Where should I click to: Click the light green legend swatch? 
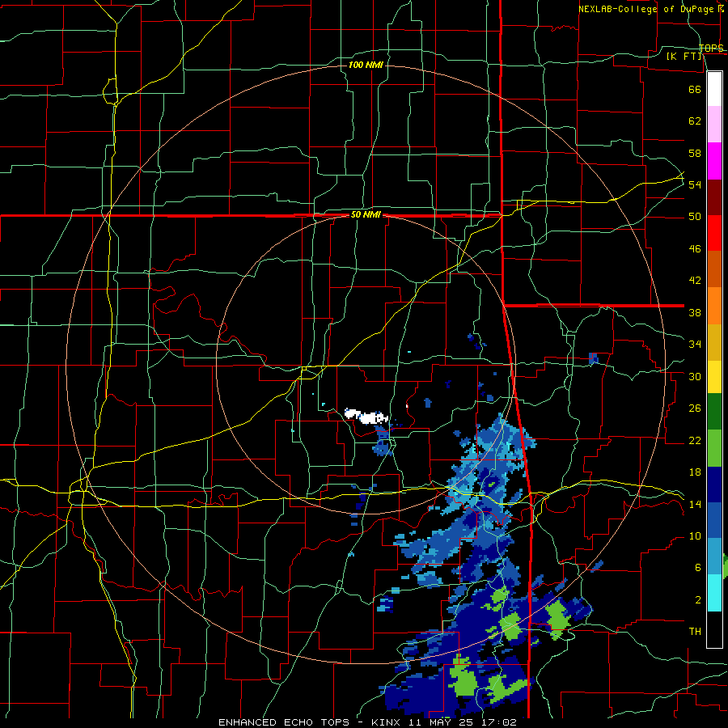click(x=714, y=448)
